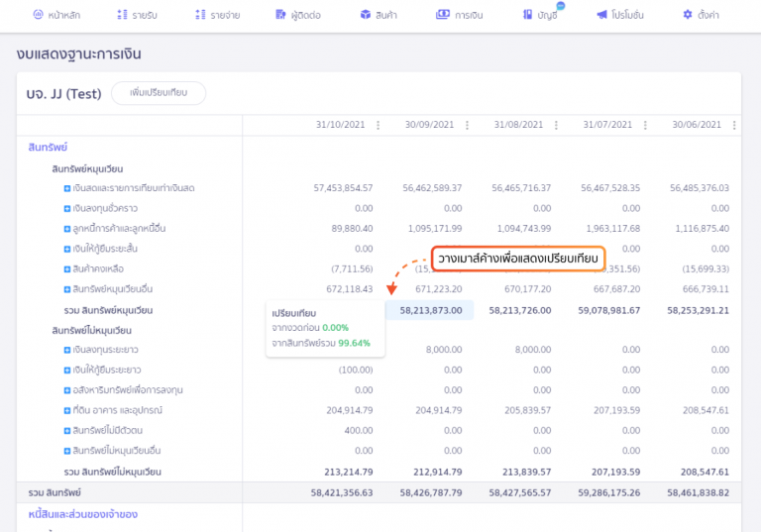
Task: Open three-dot menu for 31/10/2021 column
Action: click(379, 126)
